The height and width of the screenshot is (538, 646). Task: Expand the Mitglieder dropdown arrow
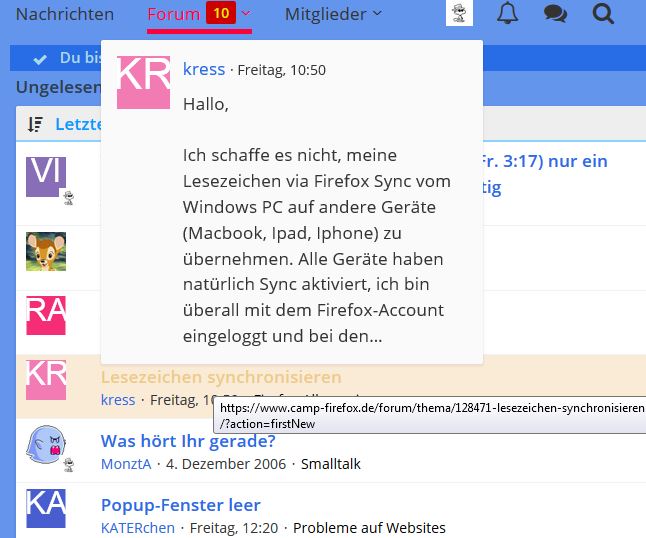pyautogui.click(x=377, y=14)
